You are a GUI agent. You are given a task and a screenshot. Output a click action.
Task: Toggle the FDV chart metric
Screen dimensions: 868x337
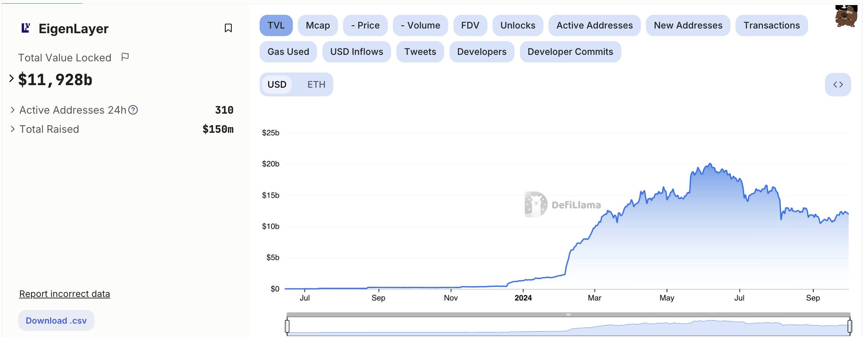[470, 25]
